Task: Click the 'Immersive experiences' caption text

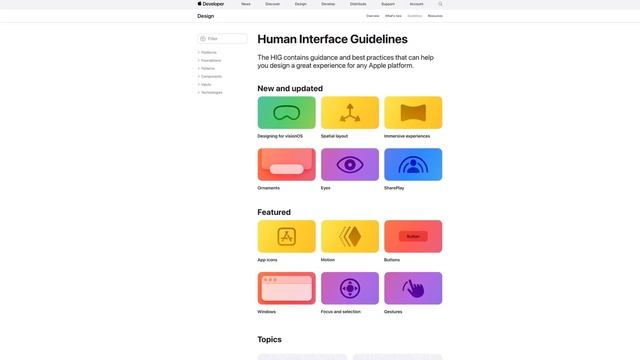Action: [407, 136]
